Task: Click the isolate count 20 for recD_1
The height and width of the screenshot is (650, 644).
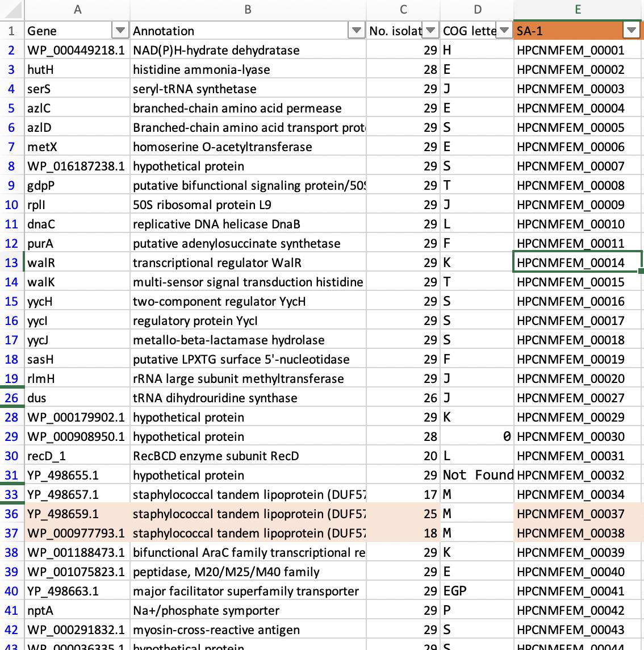Action: click(x=403, y=456)
